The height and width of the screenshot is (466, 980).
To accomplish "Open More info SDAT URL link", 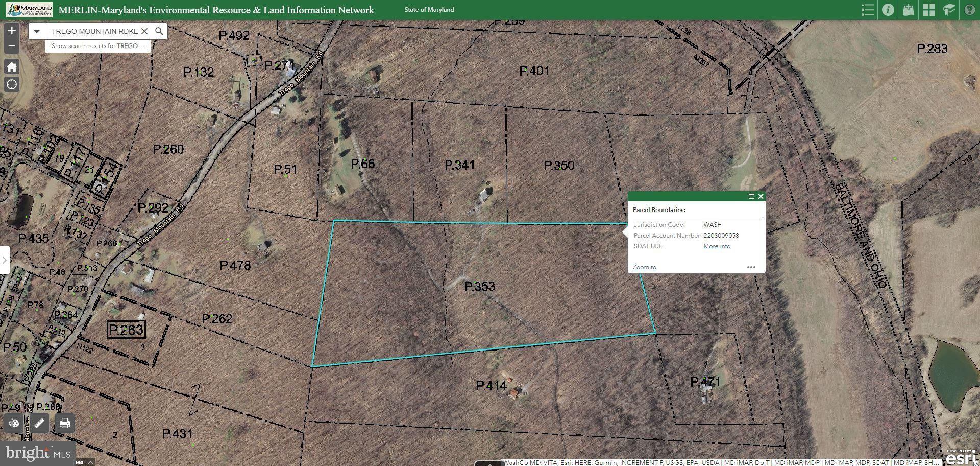I will tap(717, 246).
